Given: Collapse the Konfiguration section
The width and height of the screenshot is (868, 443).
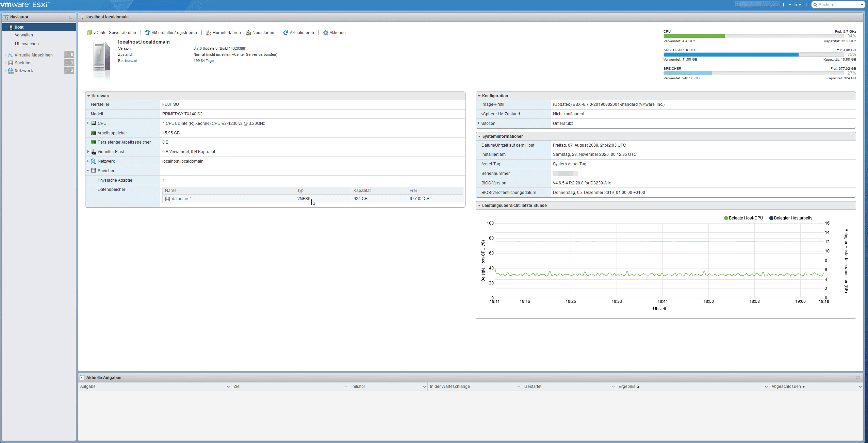Looking at the screenshot, I should [479, 96].
